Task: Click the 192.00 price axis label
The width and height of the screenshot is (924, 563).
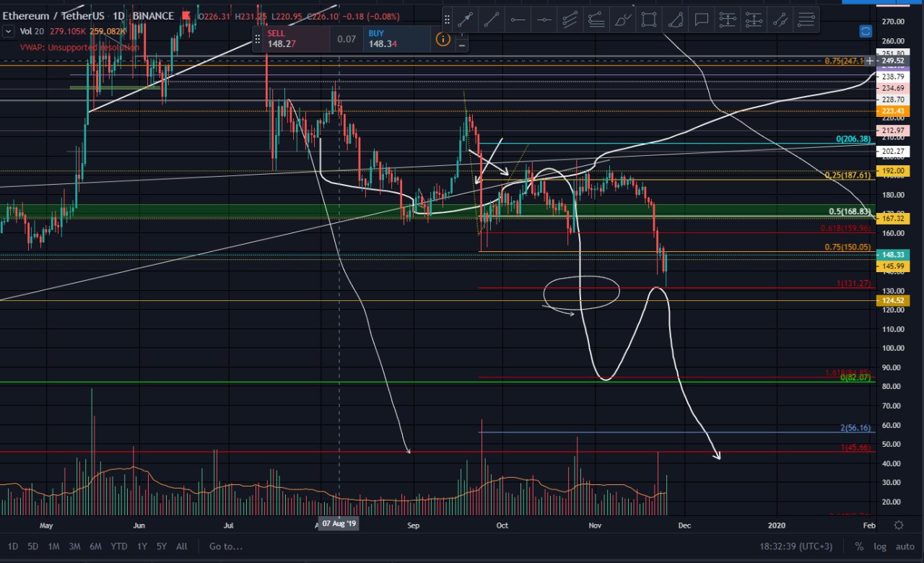Action: click(x=893, y=171)
